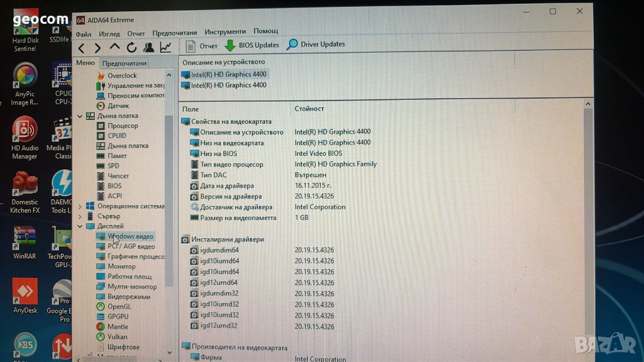Expand the Операционна система tree node
This screenshot has width=644, height=362.
point(80,206)
